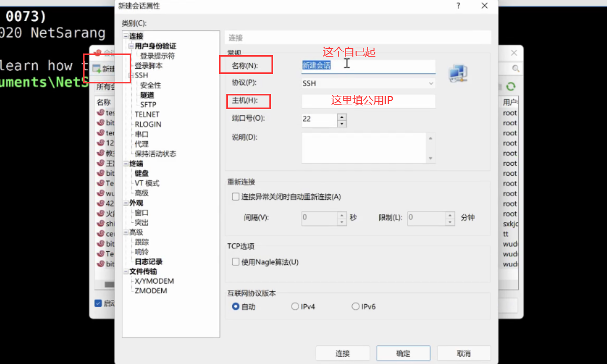Select the session icon beside '王'
Image resolution: width=607 pixels, height=364 pixels.
click(101, 163)
